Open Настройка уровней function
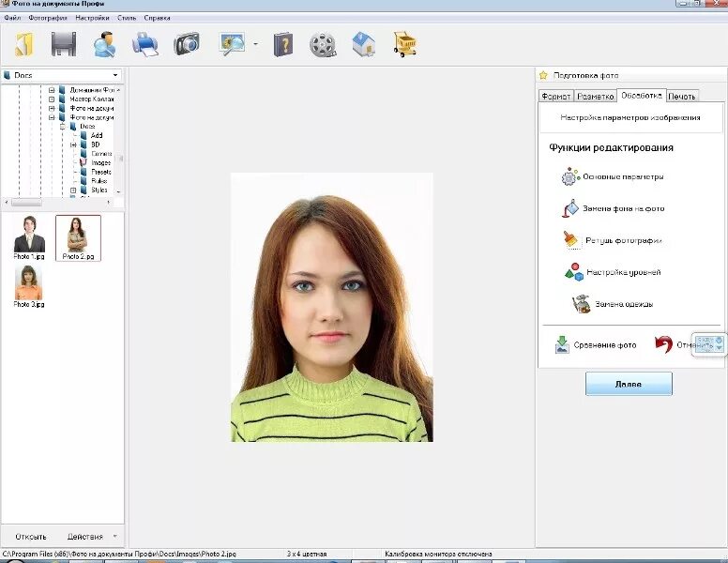This screenshot has height=563, width=728. click(624, 272)
